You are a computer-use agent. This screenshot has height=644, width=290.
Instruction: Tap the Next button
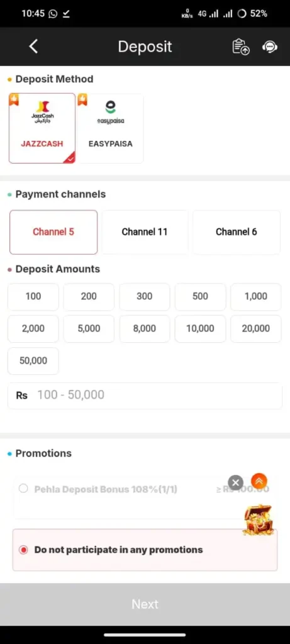145,604
